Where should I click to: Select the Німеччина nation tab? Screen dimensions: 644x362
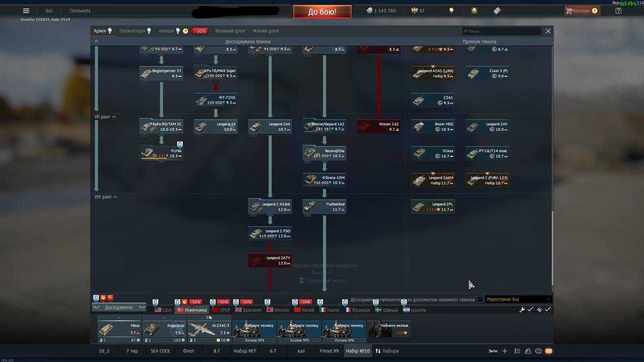191,310
